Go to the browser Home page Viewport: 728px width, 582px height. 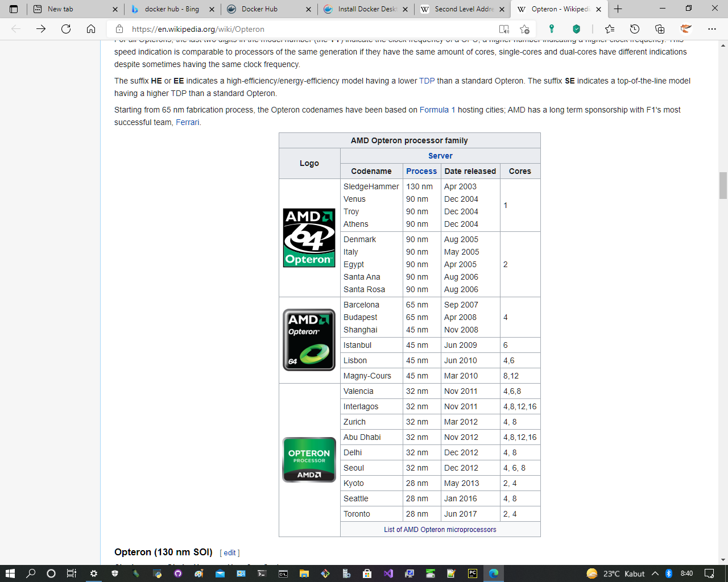pyautogui.click(x=91, y=29)
